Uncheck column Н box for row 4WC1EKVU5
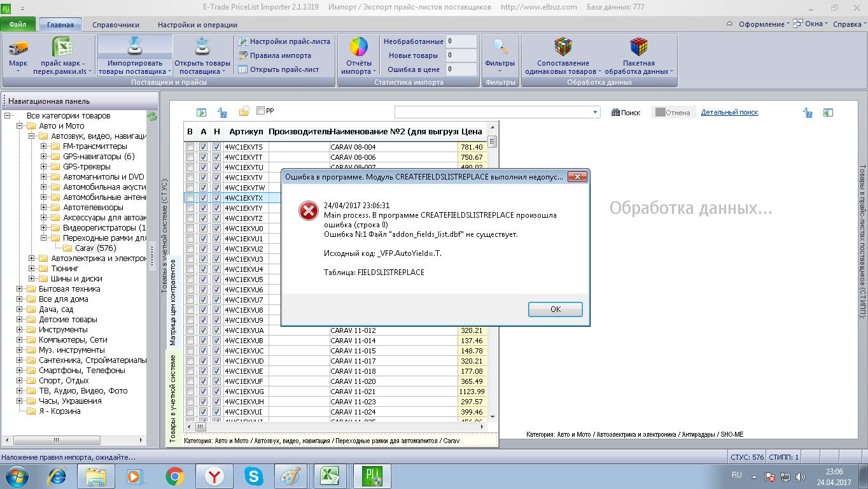Screen dimensions: 868x489 coord(216,280)
